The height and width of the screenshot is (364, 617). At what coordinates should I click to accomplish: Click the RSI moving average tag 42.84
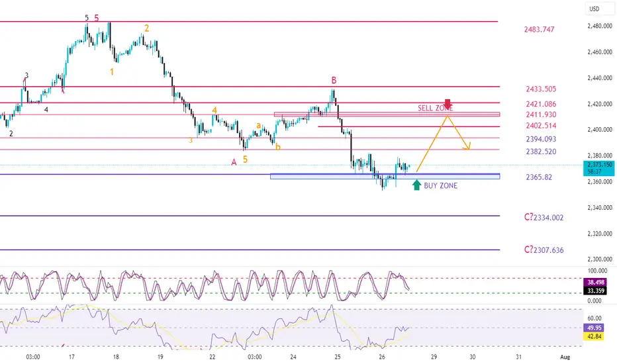(x=594, y=336)
